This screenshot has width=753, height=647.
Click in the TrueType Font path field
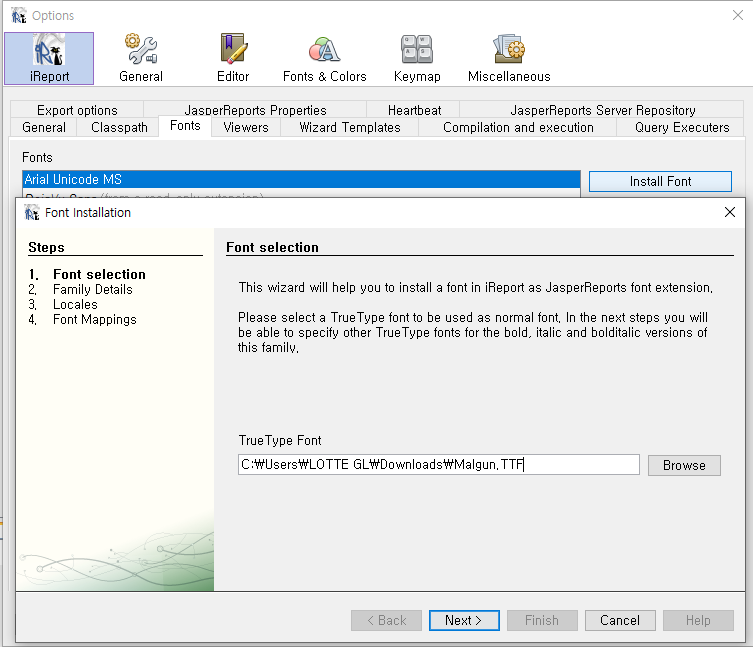pyautogui.click(x=438, y=464)
